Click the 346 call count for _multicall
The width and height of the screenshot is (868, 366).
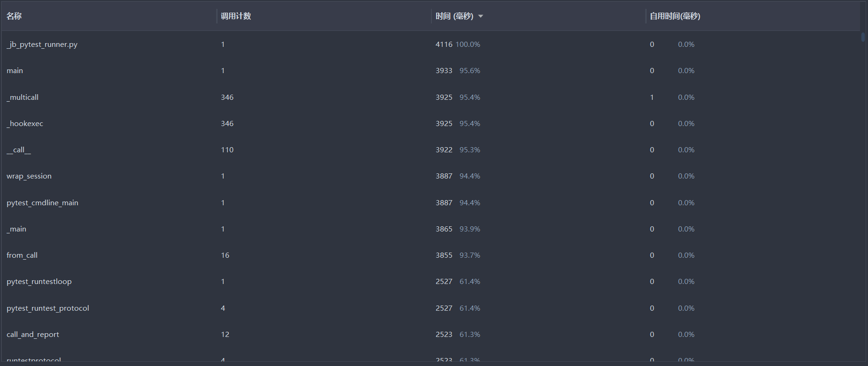pos(227,97)
